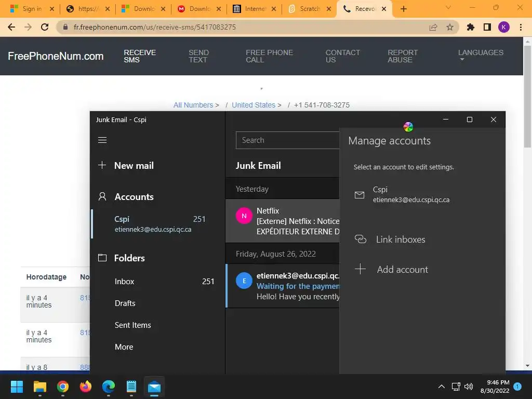Viewport: 532px width, 399px height.
Task: Expand the LANGUAGES dropdown
Action: click(481, 55)
